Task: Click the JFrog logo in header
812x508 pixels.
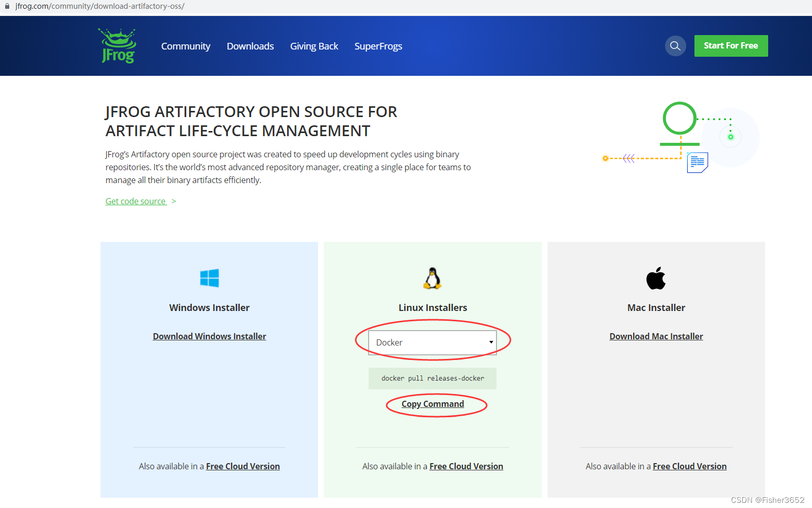Action: (118, 46)
